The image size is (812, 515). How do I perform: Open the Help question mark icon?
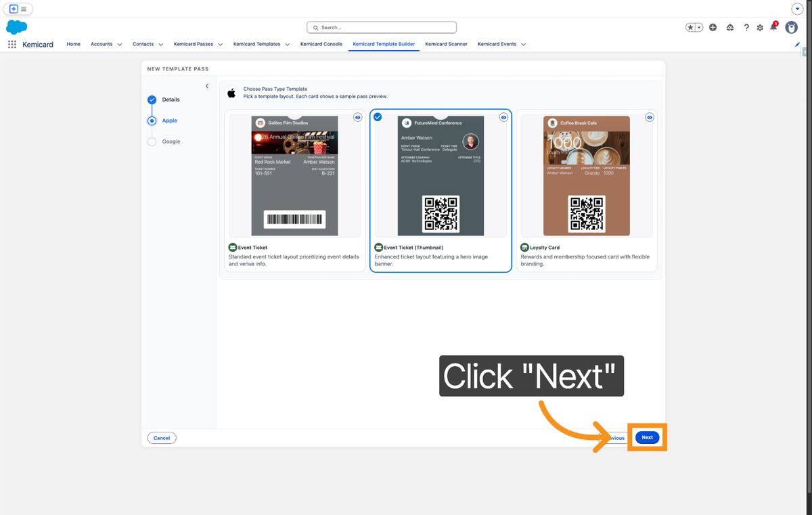[746, 27]
